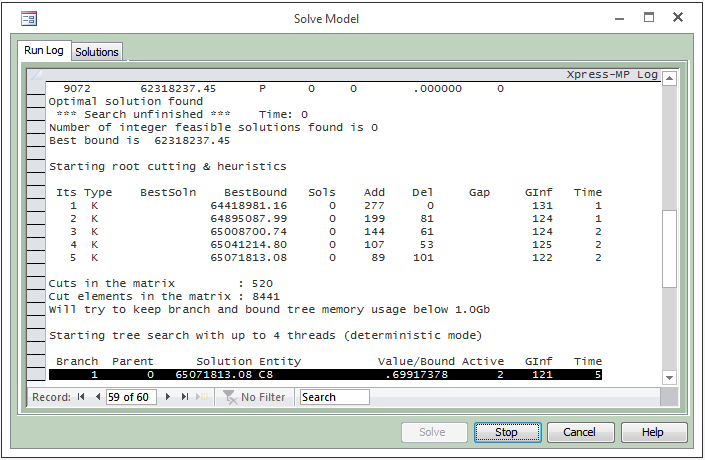Go to last record arrow

point(185,397)
